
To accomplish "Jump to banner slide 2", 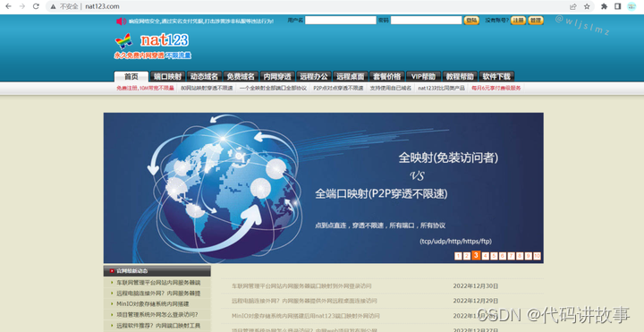I will click(467, 257).
